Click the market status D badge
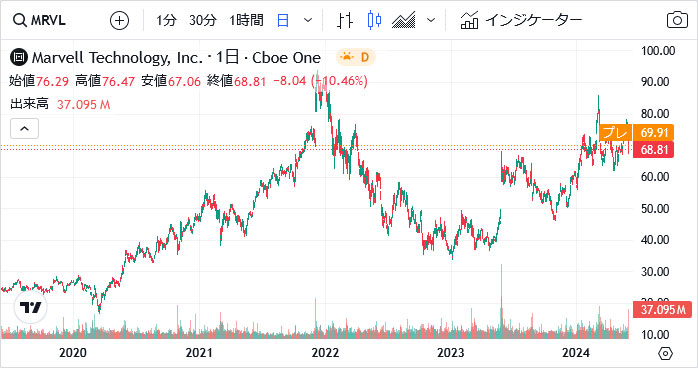 point(356,57)
